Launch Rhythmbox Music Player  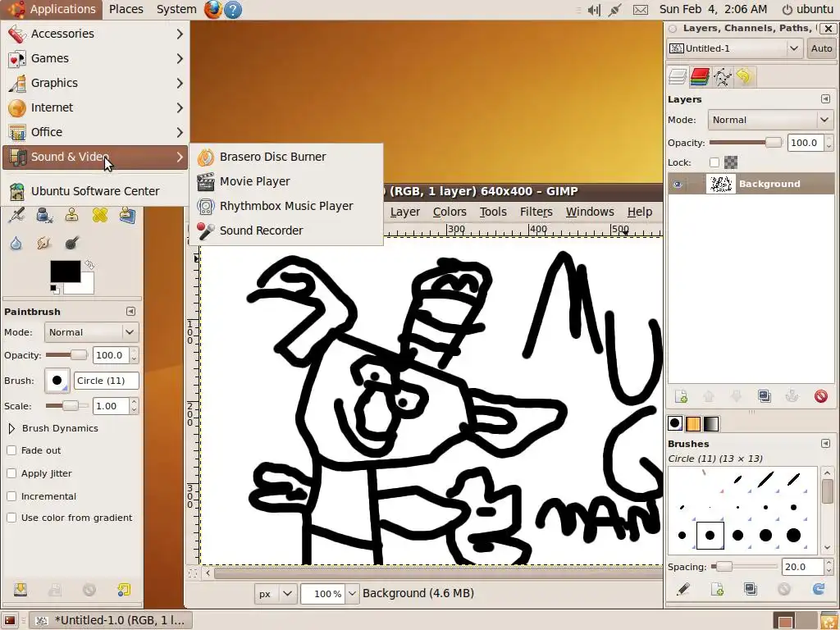pyautogui.click(x=286, y=206)
